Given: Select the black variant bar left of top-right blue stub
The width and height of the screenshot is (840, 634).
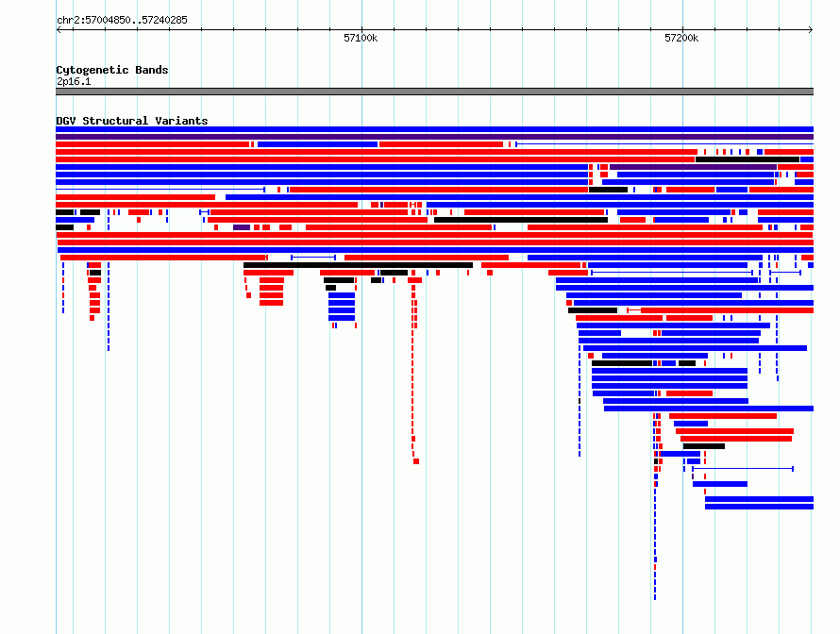Looking at the screenshot, I should click(x=748, y=159).
